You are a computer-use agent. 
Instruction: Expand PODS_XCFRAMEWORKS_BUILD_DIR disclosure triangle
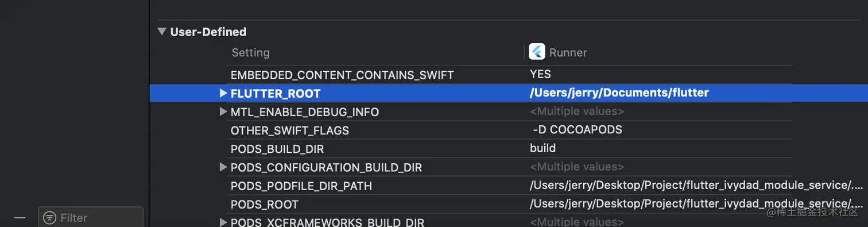pos(223,222)
